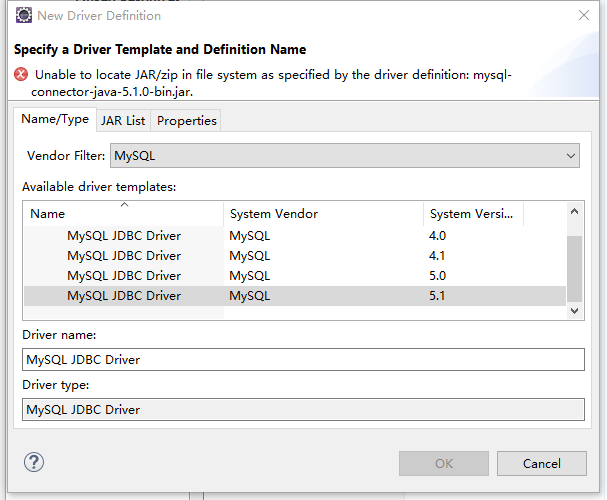Select MySQL JDBC Driver version 5.1 row
This screenshot has height=500, width=607.
point(295,296)
